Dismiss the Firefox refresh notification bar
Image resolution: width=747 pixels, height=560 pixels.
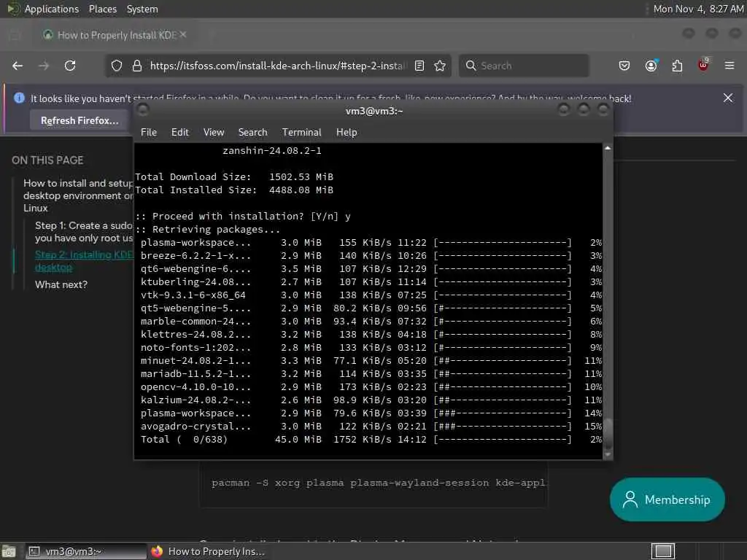click(x=728, y=98)
